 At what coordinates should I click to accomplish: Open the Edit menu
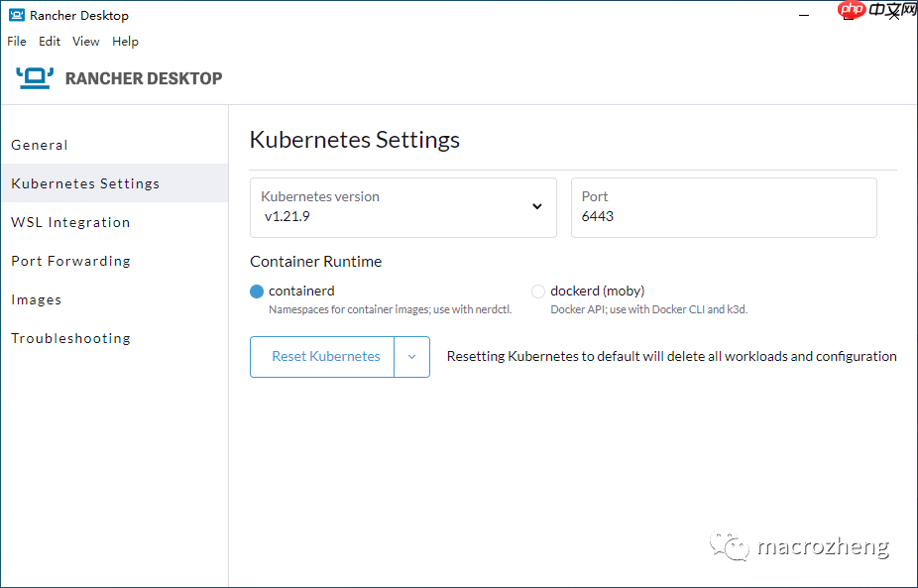(50, 42)
